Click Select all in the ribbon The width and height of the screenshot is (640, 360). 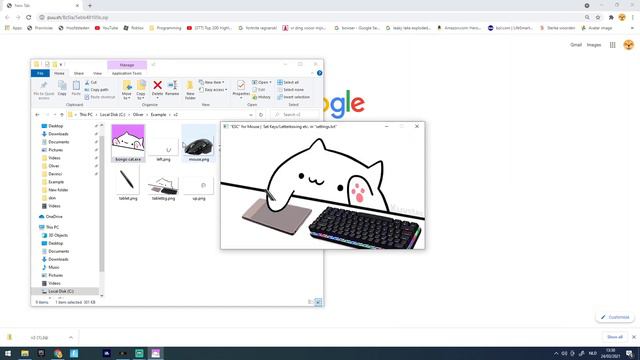(288, 82)
